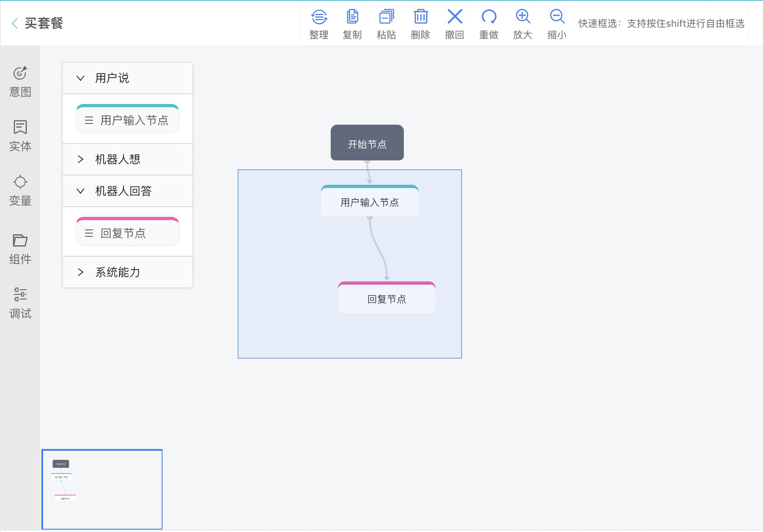Image resolution: width=763 pixels, height=532 pixels.
Task: Click the 快速框选 shift hint text
Action: [x=661, y=24]
